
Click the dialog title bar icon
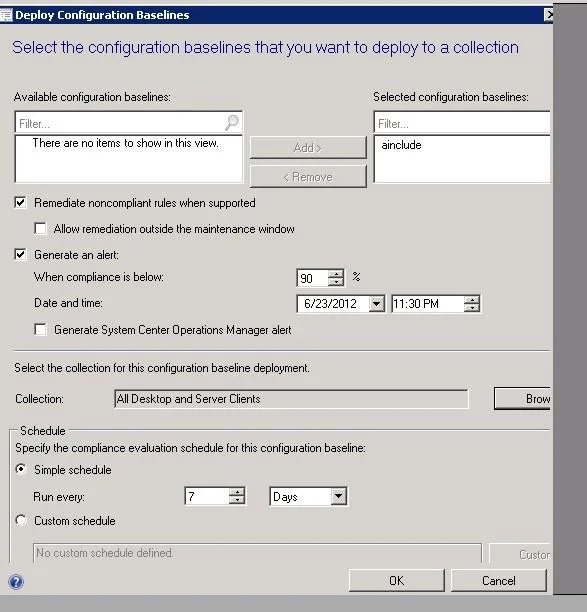6,15
